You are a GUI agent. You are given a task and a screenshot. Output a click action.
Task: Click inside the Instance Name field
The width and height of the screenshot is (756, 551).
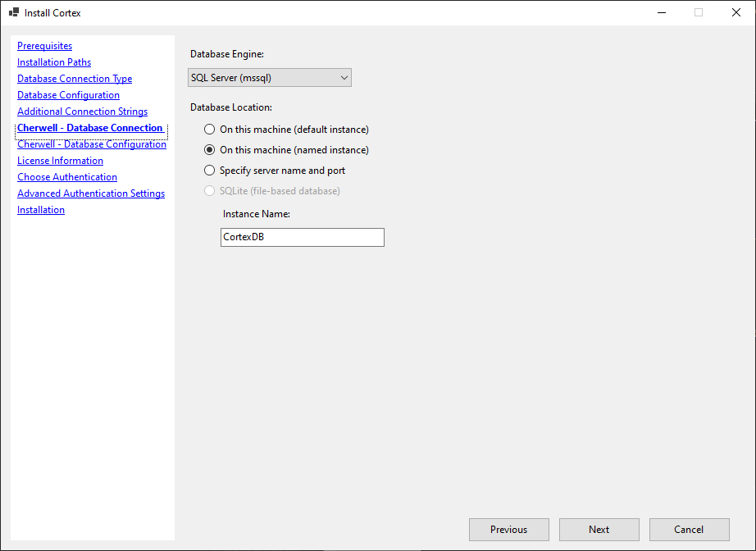pyautogui.click(x=302, y=237)
